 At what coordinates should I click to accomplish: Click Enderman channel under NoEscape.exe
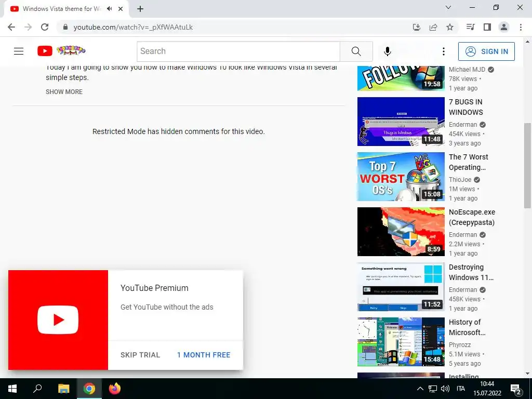463,235
